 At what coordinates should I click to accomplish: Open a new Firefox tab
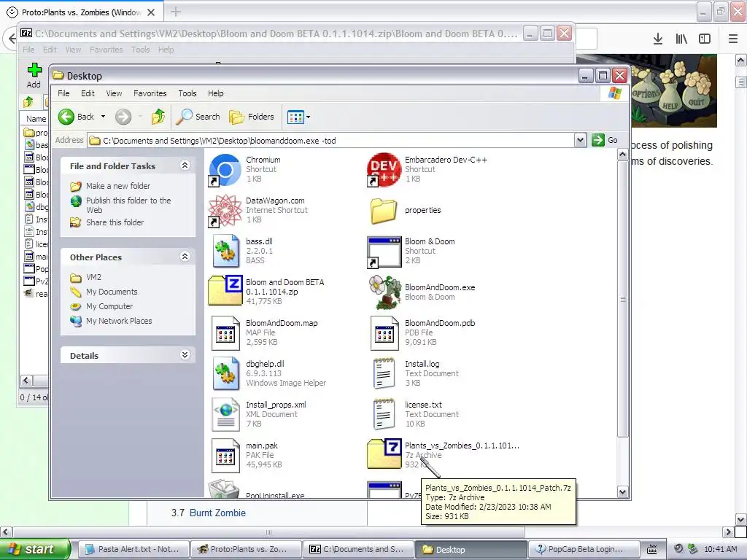175,12
